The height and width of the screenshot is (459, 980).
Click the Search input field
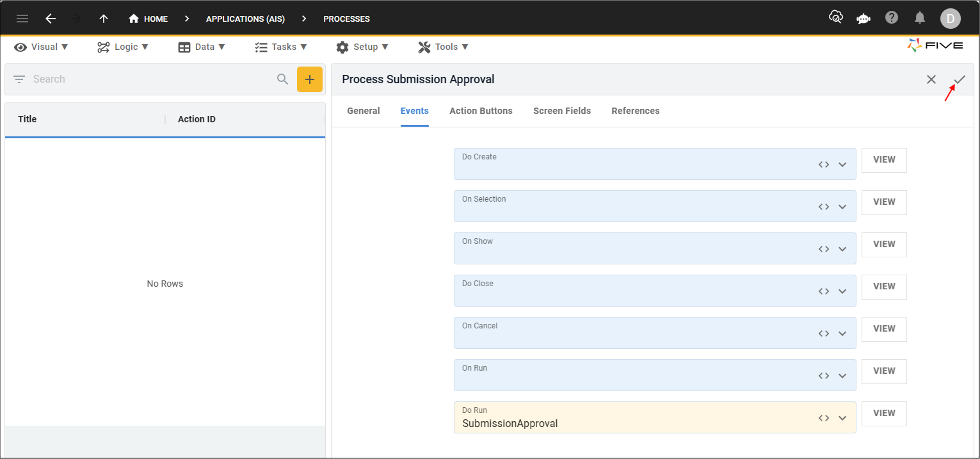(x=150, y=79)
